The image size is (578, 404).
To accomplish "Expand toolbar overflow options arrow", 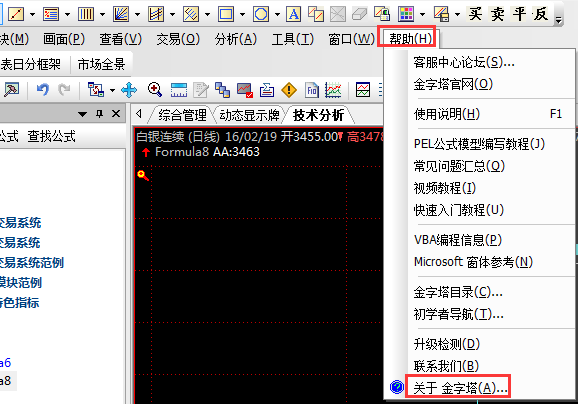I will [x=559, y=20].
